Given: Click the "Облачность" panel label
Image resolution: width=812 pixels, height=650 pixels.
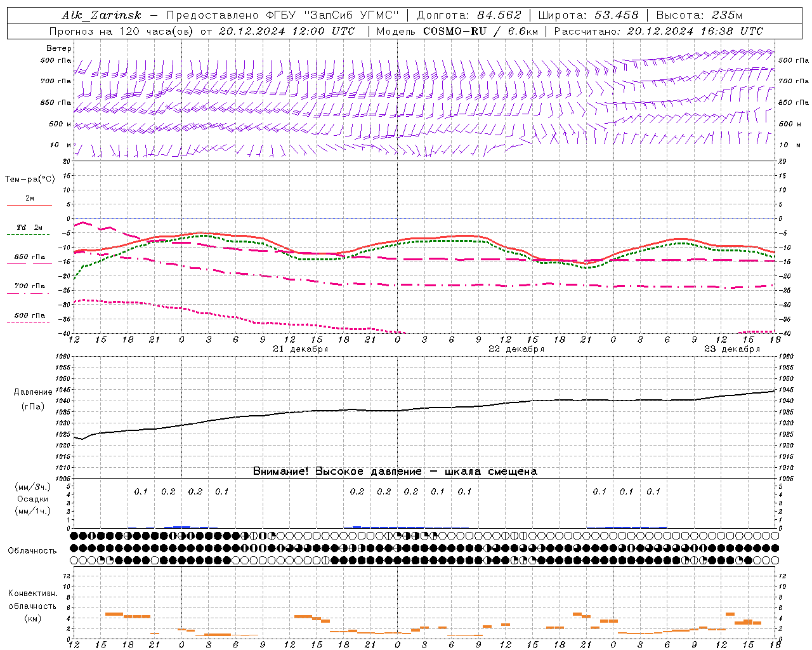Looking at the screenshot, I should pyautogui.click(x=32, y=551).
